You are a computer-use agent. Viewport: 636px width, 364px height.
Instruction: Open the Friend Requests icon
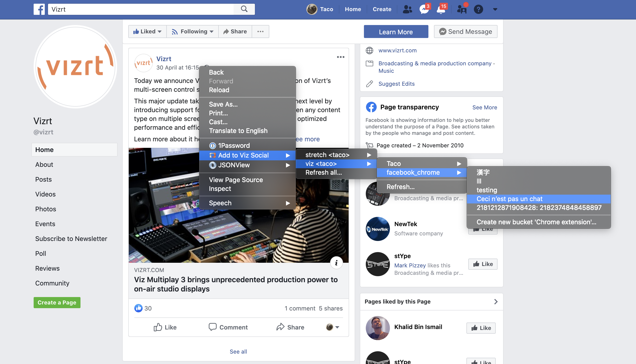(x=407, y=9)
